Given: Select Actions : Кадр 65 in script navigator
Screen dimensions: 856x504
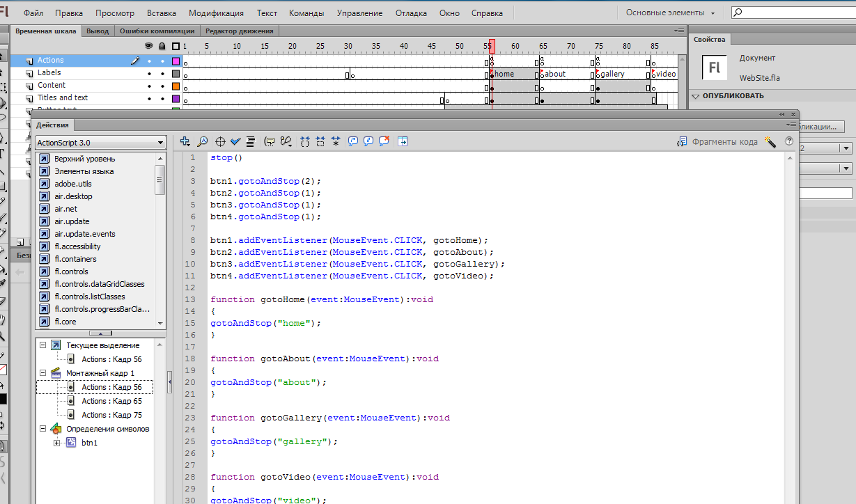Looking at the screenshot, I should coord(111,401).
